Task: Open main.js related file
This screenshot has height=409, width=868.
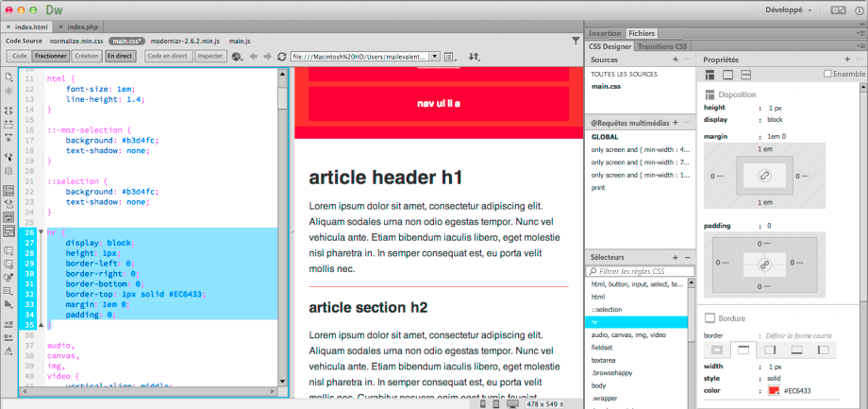Action: pos(240,41)
